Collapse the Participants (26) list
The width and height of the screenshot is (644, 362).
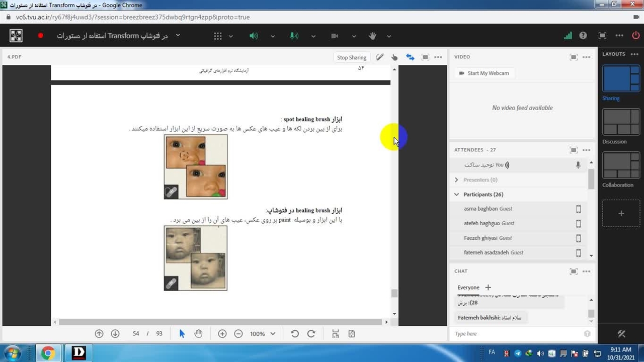[x=457, y=195]
